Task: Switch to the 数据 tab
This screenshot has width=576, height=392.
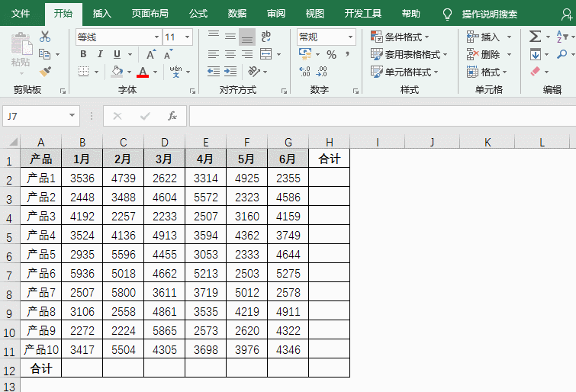Action: pyautogui.click(x=237, y=14)
